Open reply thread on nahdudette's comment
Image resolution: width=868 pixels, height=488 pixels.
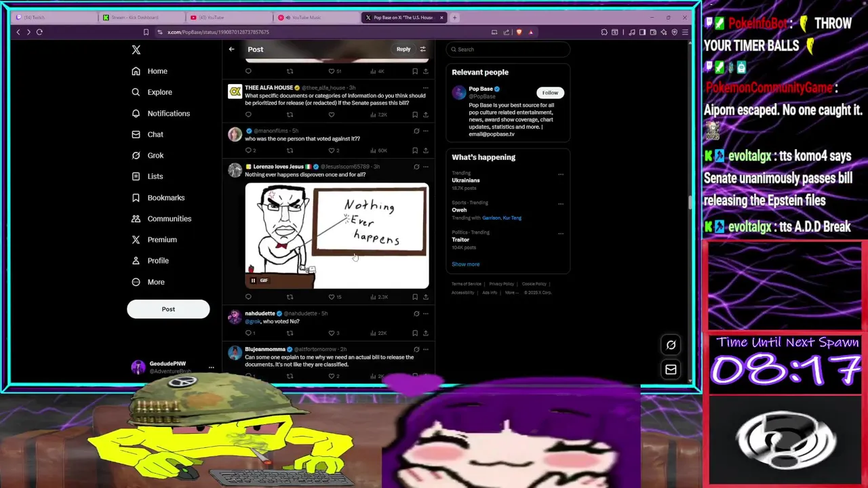coord(250,333)
